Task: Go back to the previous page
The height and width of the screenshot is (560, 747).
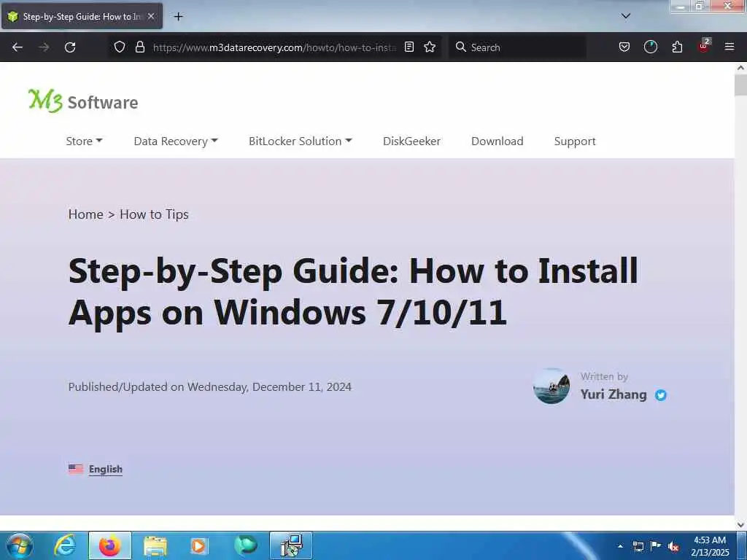Action: pos(18,47)
